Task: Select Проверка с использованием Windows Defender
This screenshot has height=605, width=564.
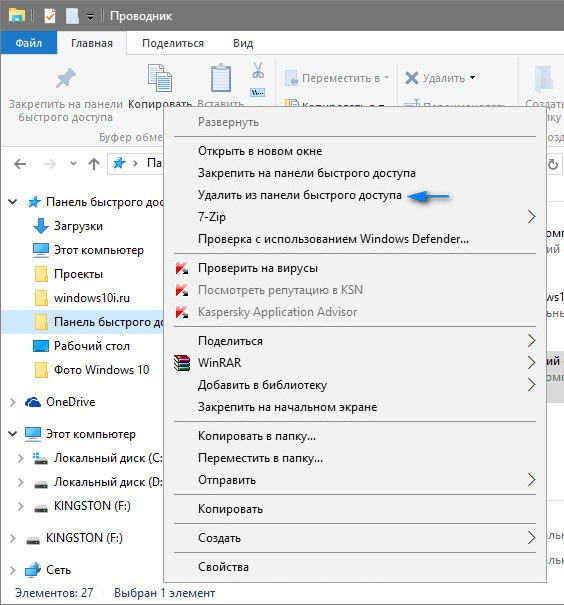Action: 355,239
